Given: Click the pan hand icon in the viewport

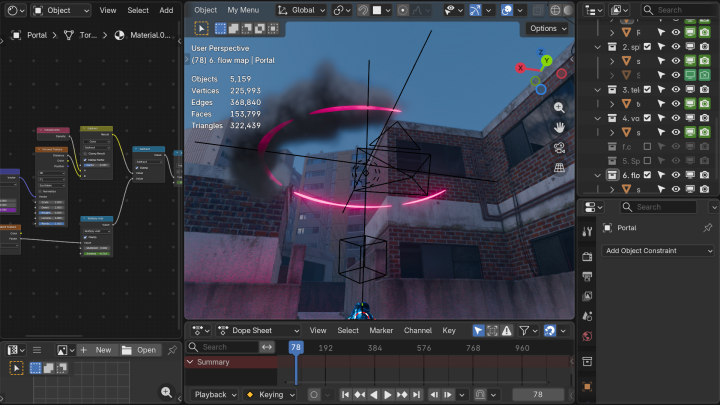Looking at the screenshot, I should click(x=559, y=127).
